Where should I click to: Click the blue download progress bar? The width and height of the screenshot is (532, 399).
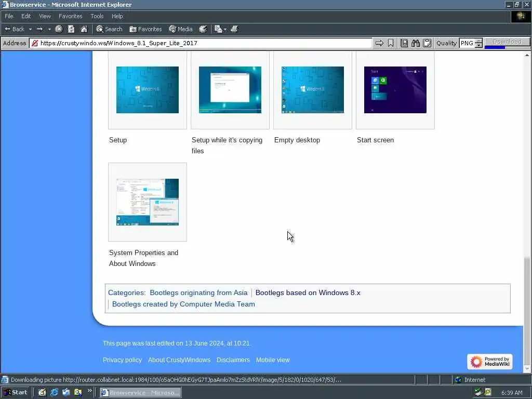[x=495, y=47]
